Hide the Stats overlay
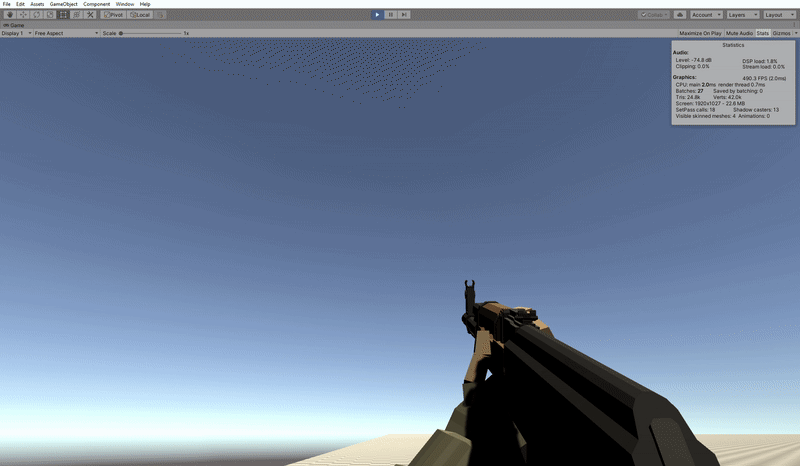 pyautogui.click(x=763, y=33)
